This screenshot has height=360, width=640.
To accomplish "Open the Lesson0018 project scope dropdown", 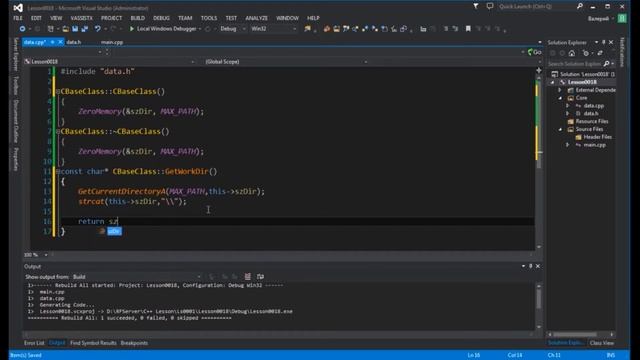I will point(110,62).
